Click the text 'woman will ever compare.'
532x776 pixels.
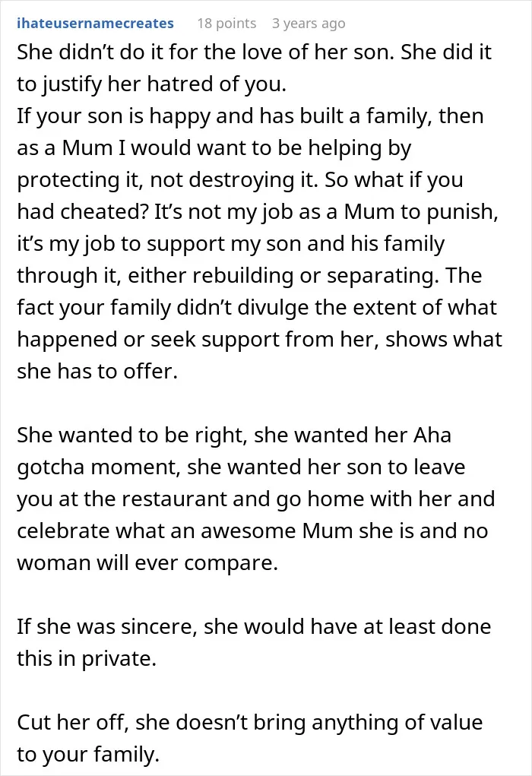[x=147, y=562]
